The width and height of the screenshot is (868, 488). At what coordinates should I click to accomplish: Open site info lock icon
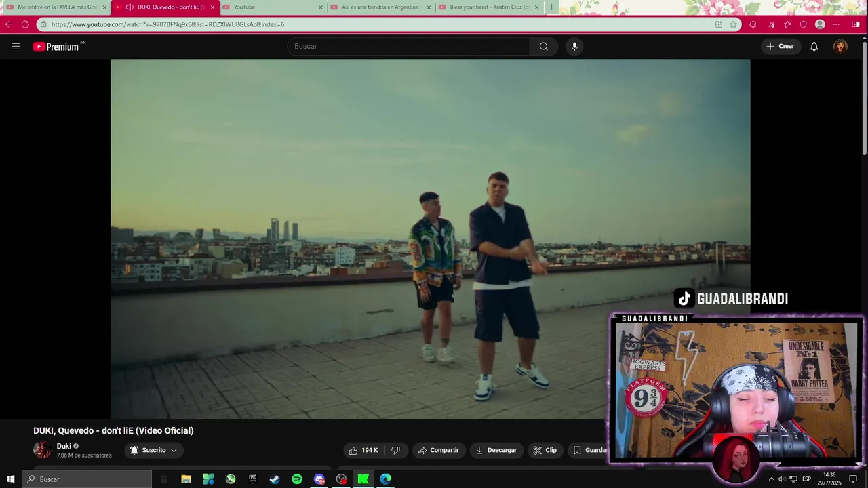(43, 24)
